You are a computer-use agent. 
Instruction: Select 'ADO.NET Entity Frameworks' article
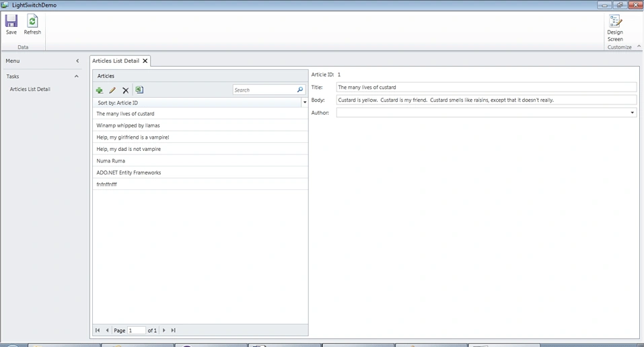(201, 172)
